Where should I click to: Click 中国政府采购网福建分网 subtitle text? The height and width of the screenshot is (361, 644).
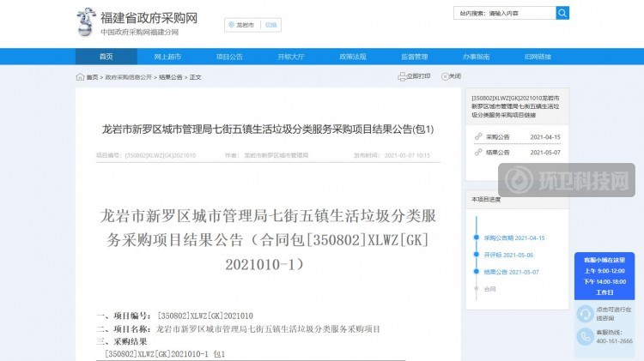140,32
